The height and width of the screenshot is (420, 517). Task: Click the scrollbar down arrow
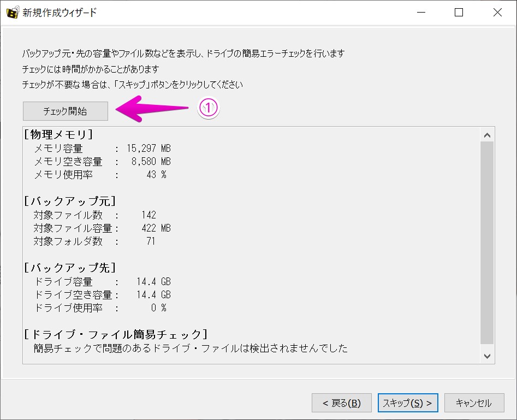click(x=487, y=356)
